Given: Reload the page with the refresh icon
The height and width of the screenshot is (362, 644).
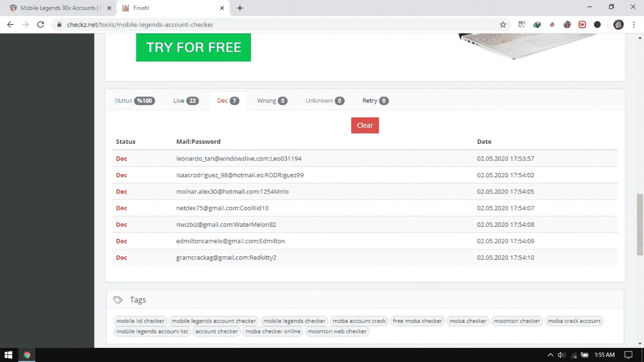Looking at the screenshot, I should point(41,25).
